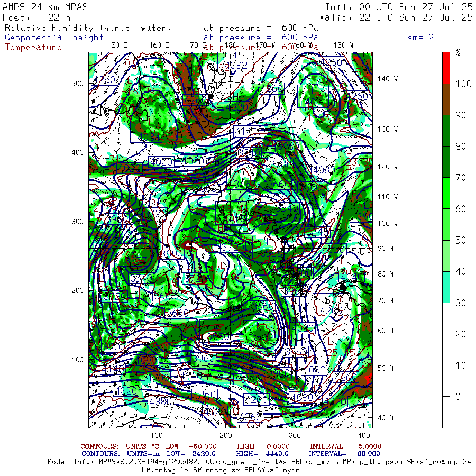Click the "60 W" longitude label
Screen dimensions: 476x476
pos(386,331)
